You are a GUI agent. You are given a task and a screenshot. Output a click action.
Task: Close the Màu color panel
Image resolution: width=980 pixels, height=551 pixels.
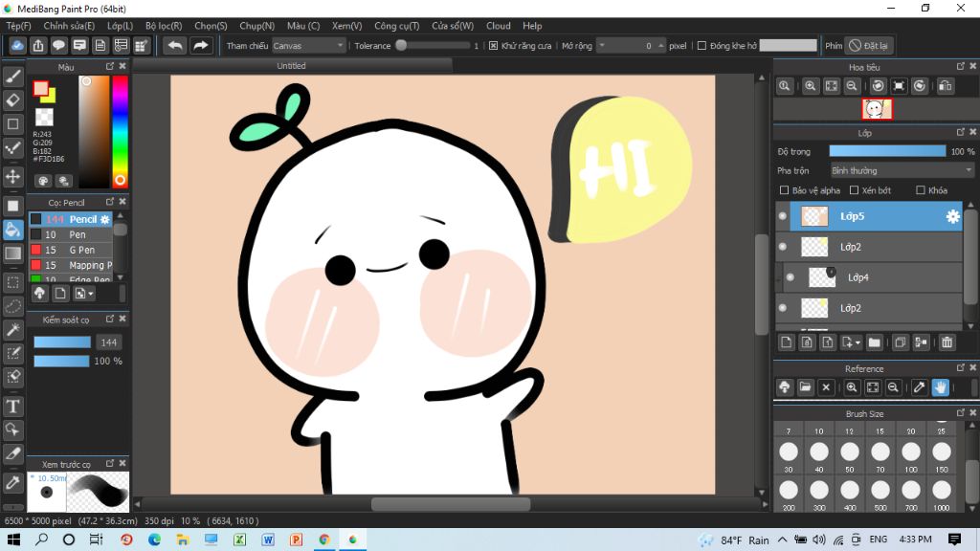(122, 66)
